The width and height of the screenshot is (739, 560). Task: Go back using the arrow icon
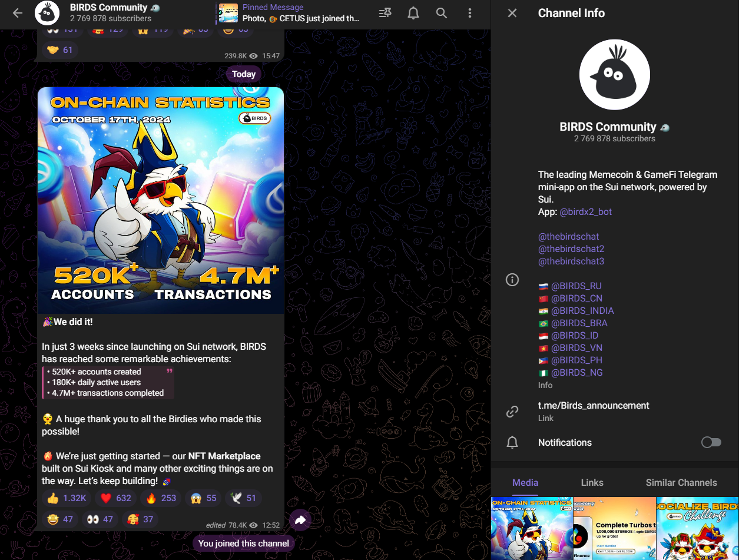click(x=18, y=13)
